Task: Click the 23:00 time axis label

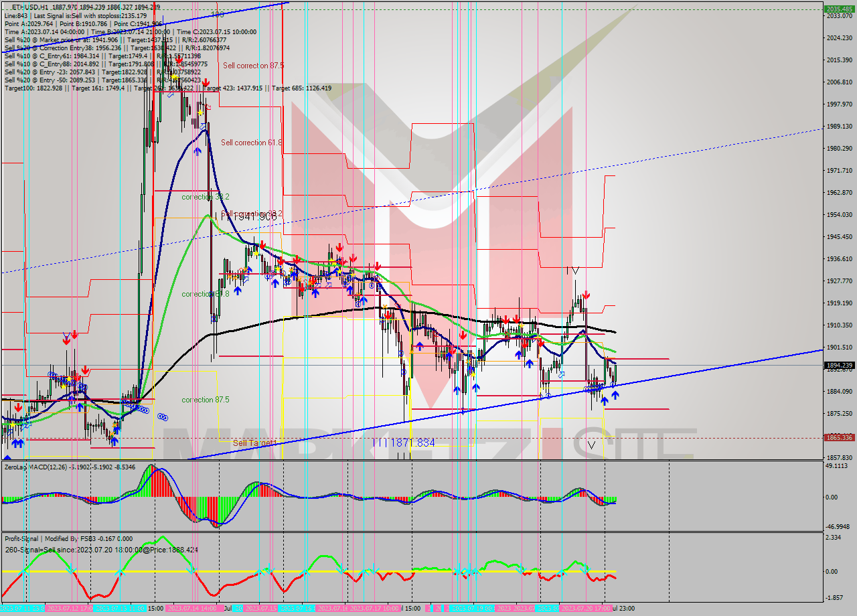Action: (x=625, y=608)
